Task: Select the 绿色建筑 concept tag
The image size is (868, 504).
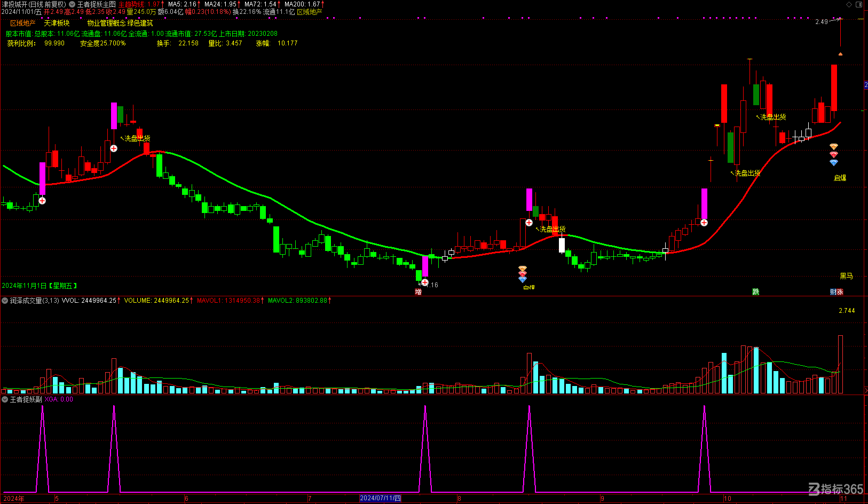Action: [x=140, y=23]
